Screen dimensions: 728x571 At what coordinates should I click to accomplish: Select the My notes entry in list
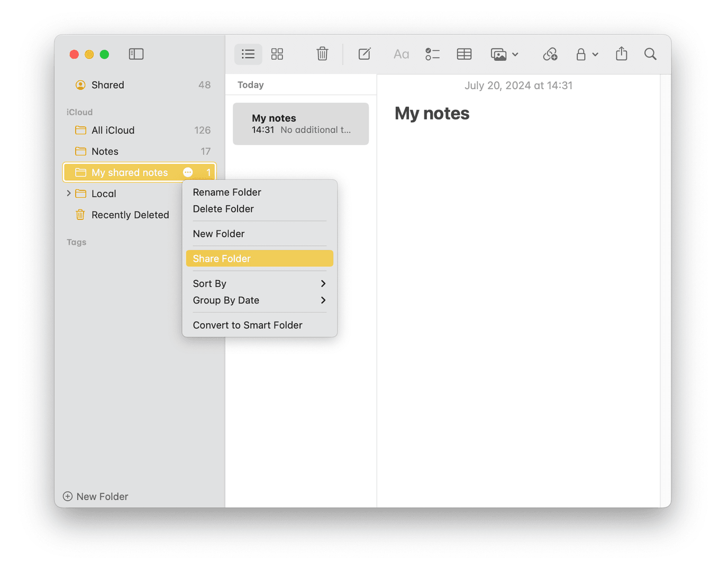coord(301,124)
